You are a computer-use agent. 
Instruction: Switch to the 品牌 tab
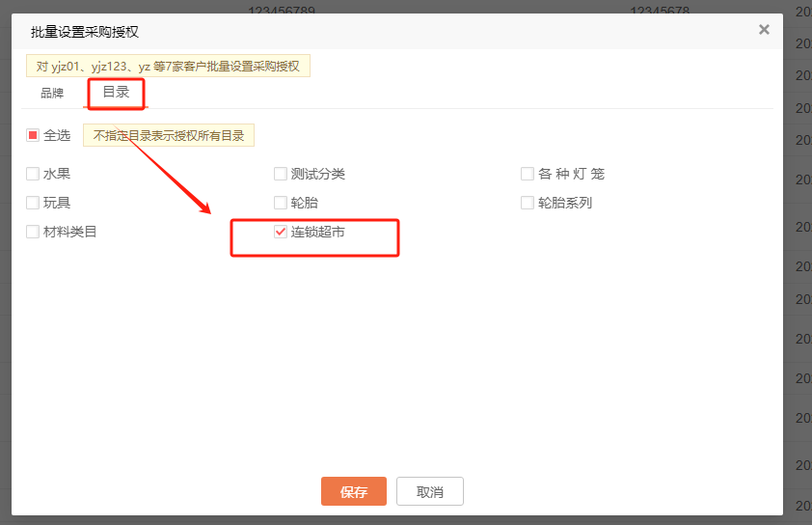point(52,94)
